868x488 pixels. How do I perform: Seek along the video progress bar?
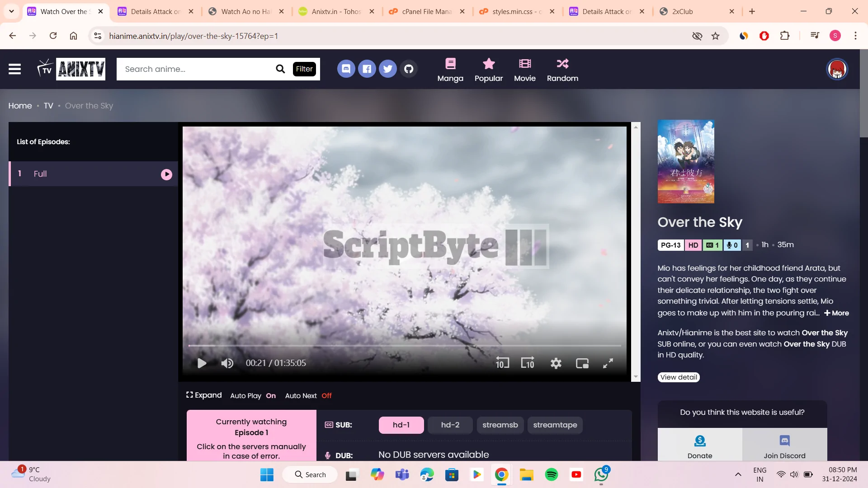(405, 346)
